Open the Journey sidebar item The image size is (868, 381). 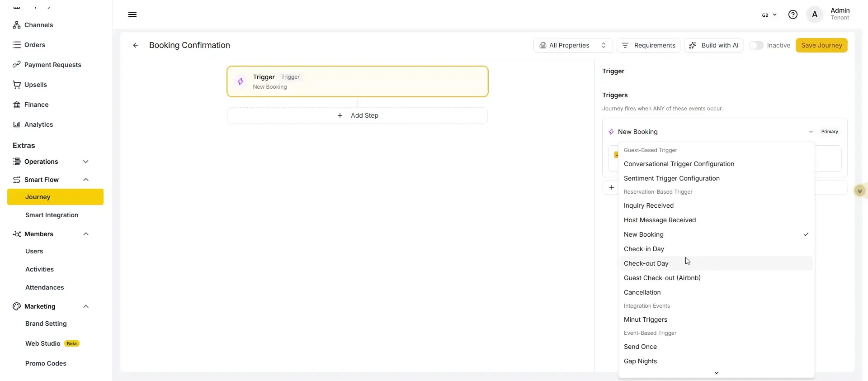55,197
